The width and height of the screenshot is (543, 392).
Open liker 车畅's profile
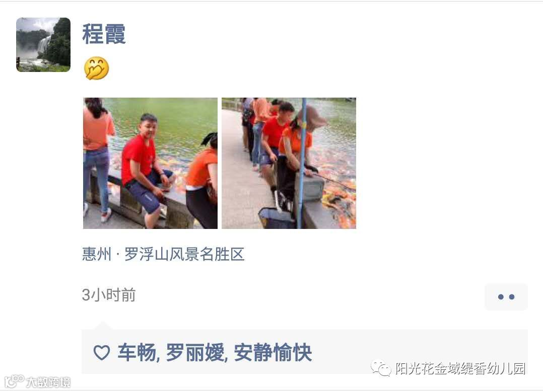point(137,353)
